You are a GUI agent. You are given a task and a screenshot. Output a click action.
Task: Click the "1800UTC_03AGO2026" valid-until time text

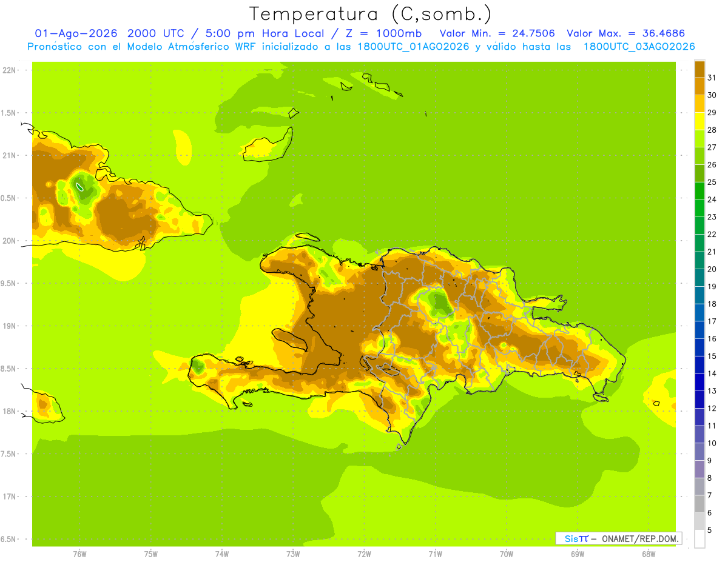[x=639, y=47]
